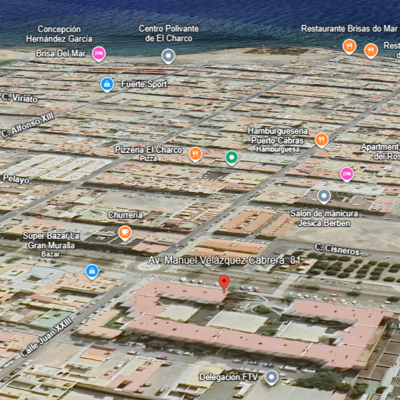Click the grey Delegación FTV pin
The image size is (400, 400).
tap(271, 377)
